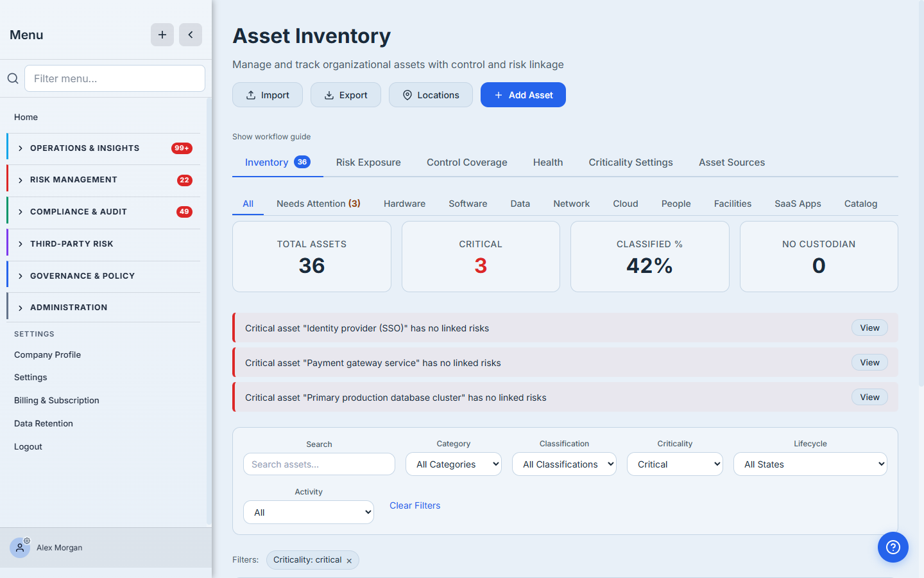924x578 pixels.
Task: Expand the Operations & Insights section
Action: point(103,148)
